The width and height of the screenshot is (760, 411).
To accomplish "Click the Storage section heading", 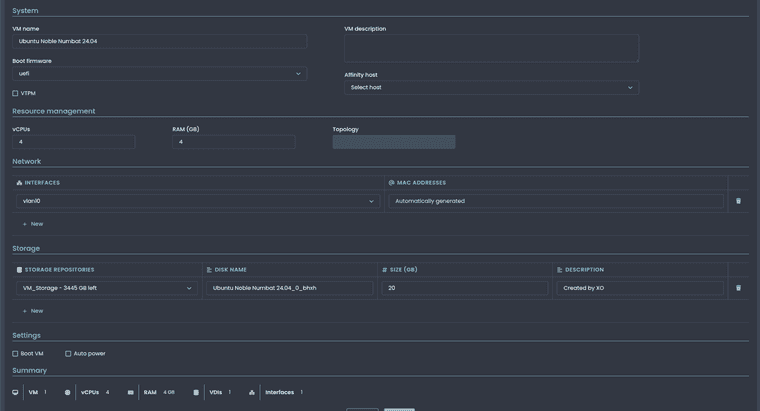I will click(26, 248).
